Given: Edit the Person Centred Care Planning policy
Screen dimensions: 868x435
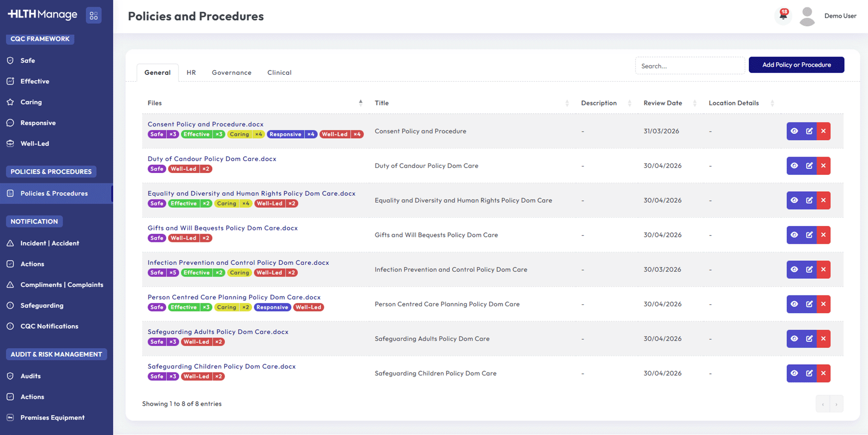Looking at the screenshot, I should 809,304.
